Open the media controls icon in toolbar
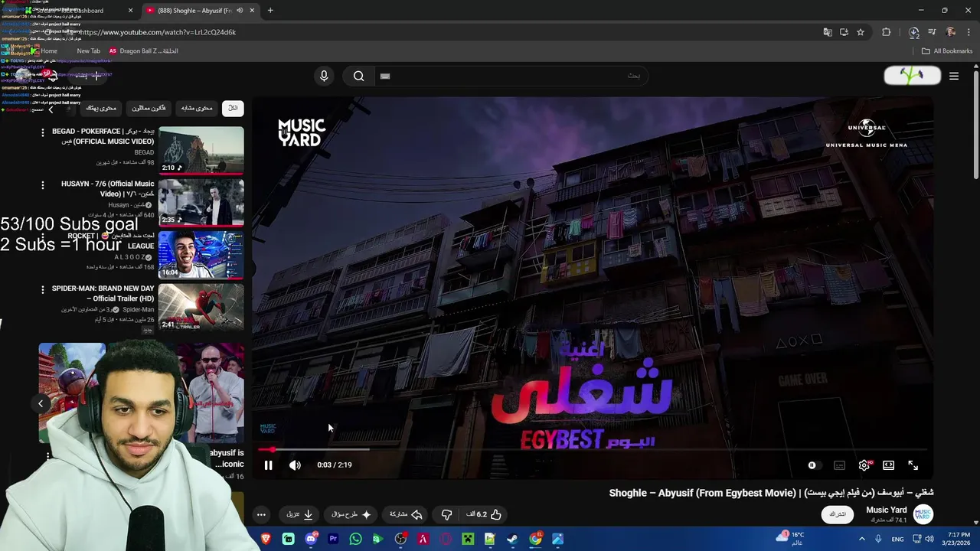Screen dimensions: 980x551 click(932, 32)
